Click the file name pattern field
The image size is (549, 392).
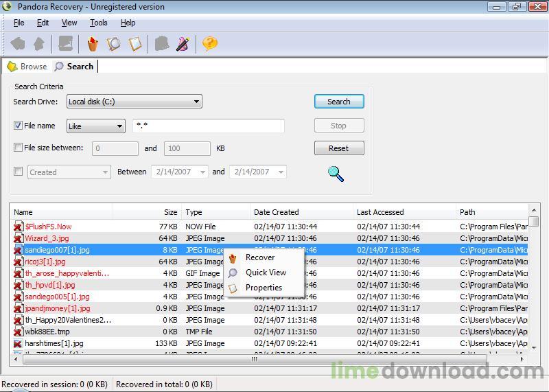pyautogui.click(x=209, y=126)
